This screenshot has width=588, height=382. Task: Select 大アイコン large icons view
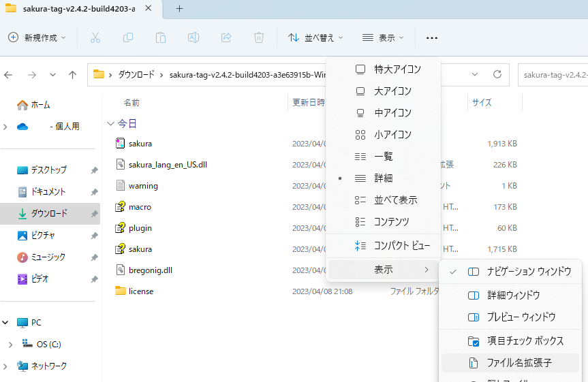coord(383,91)
